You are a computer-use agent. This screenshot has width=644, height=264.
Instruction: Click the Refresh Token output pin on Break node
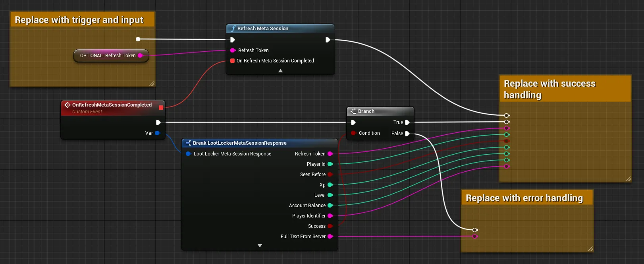pos(330,154)
